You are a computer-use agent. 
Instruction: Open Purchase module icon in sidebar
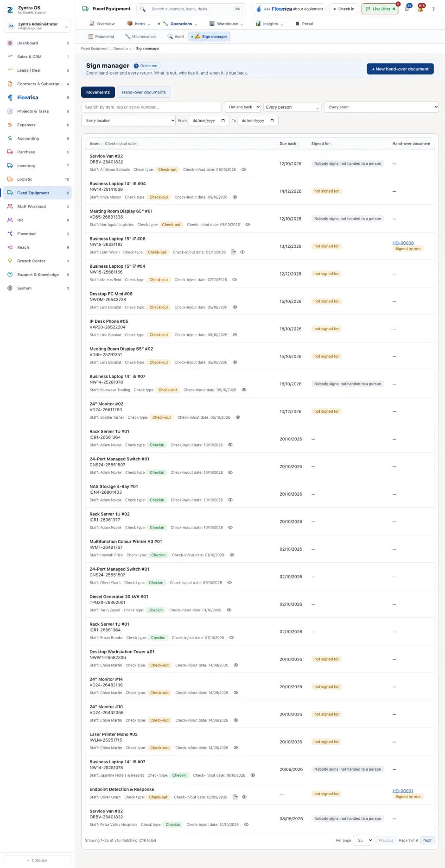coord(10,152)
